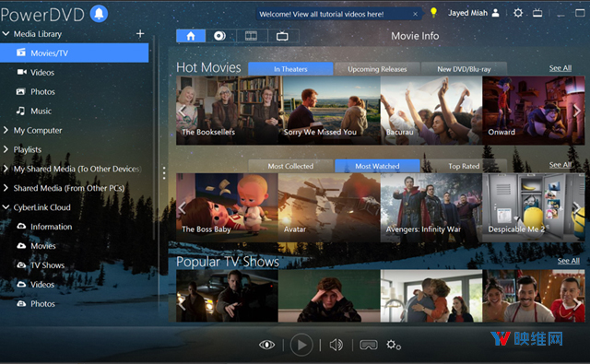Close the welcome tutorial banner
590x364 pixels.
(x=415, y=15)
